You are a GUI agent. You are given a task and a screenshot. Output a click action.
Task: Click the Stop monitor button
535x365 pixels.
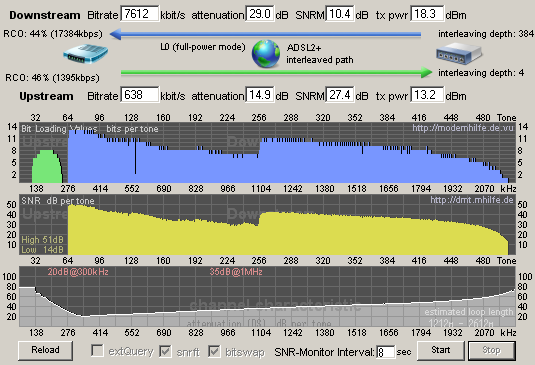tap(491, 350)
